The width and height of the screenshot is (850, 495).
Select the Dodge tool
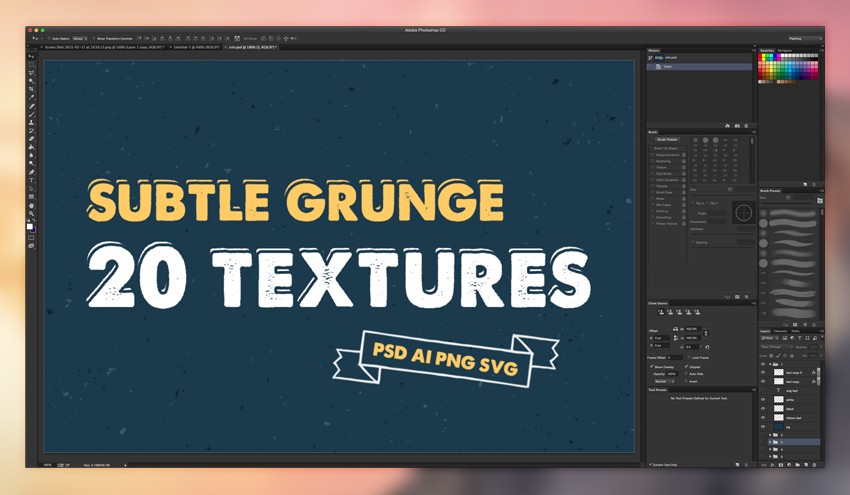coord(31,163)
